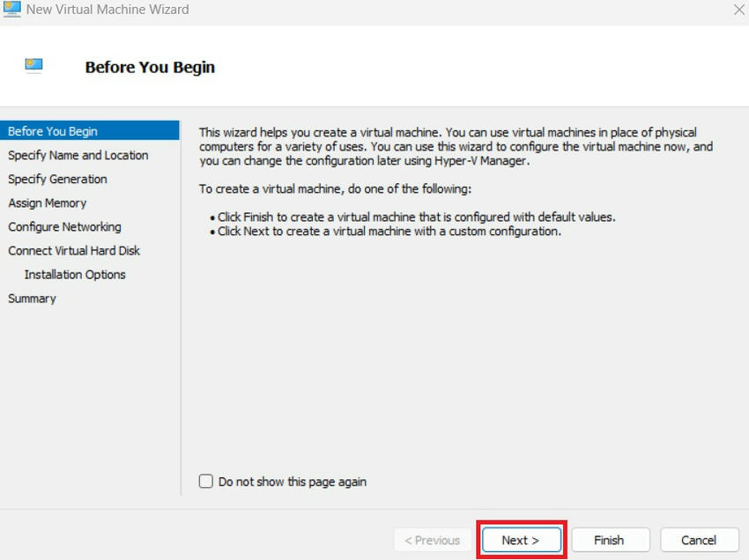The width and height of the screenshot is (749, 560).
Task: Open the Specify Generation page
Action: (58, 179)
